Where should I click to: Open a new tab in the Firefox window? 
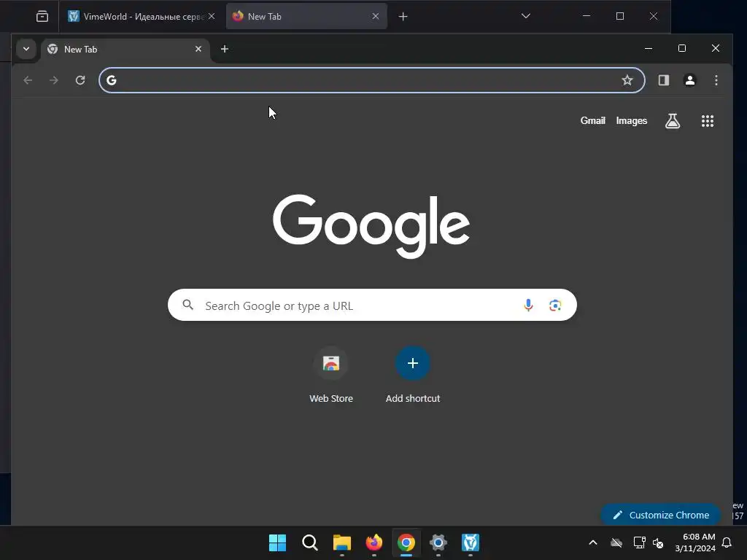pos(403,17)
